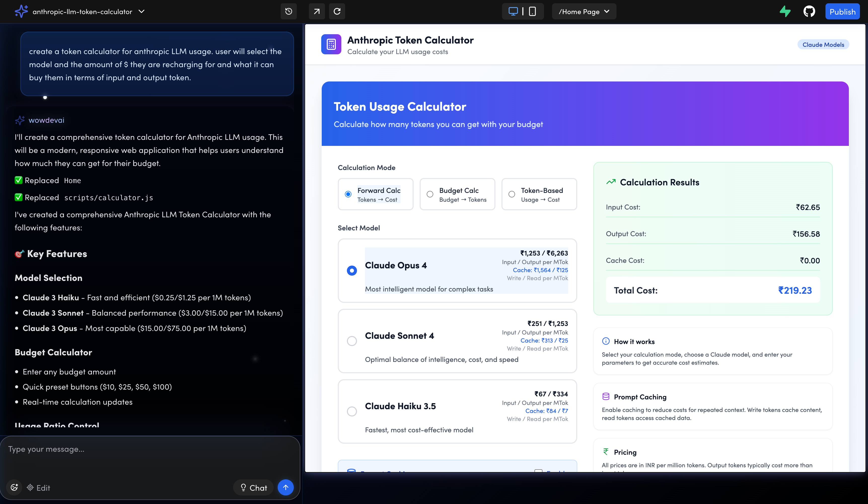Viewport: 868px width, 504px height.
Task: Click the image attach icon beside Edit
Action: pos(14,487)
